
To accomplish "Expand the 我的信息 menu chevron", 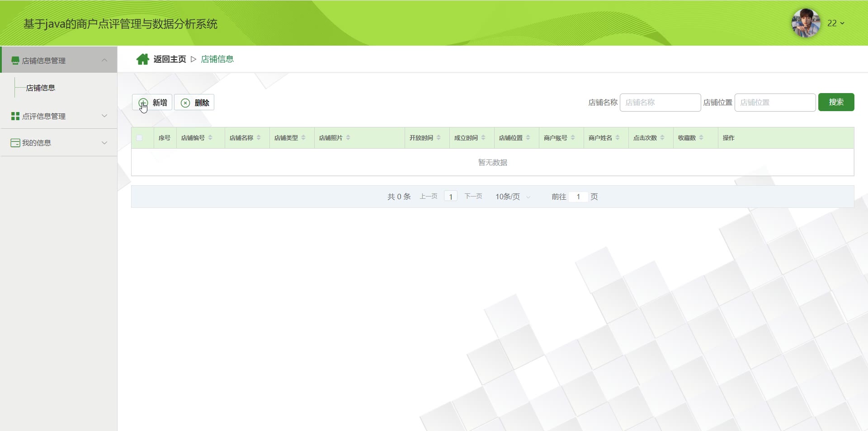I will tap(104, 143).
